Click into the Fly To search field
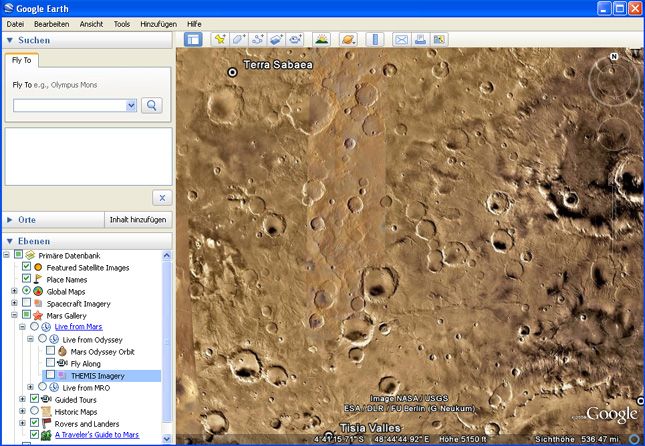 pos(70,106)
